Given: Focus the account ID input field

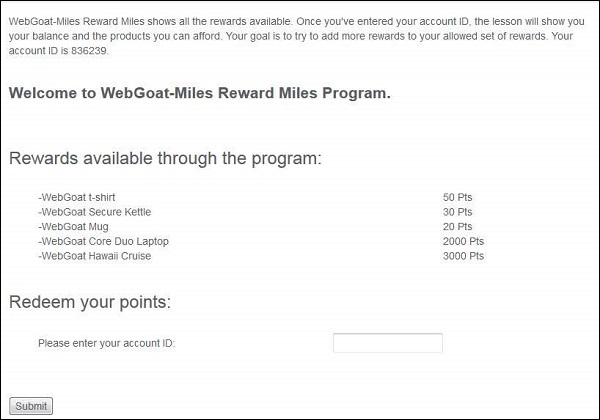Looking at the screenshot, I should [x=387, y=343].
